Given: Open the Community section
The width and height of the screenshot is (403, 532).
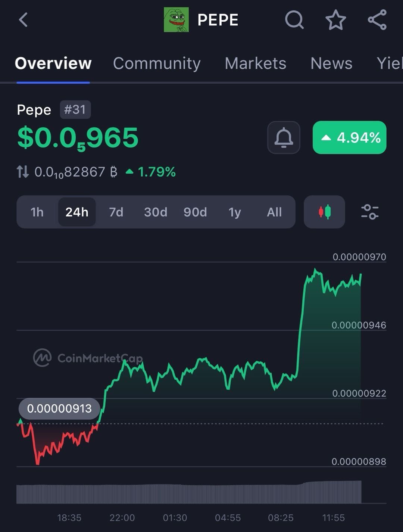Looking at the screenshot, I should tap(157, 63).
